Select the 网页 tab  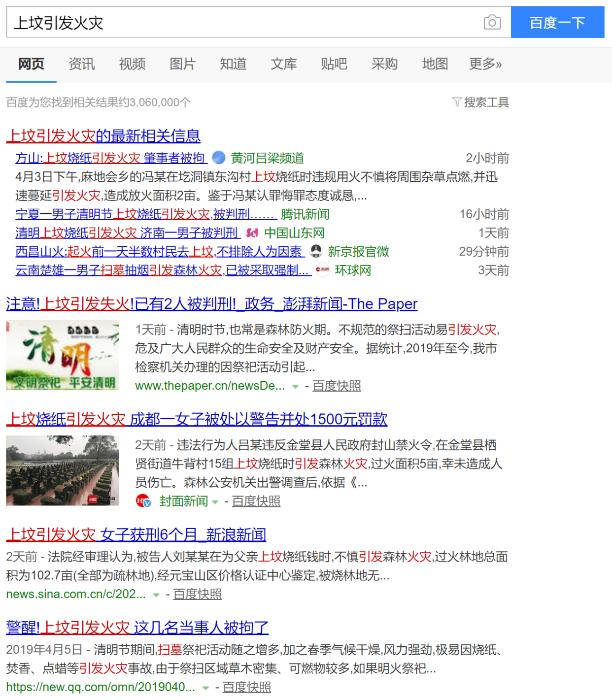(x=31, y=64)
